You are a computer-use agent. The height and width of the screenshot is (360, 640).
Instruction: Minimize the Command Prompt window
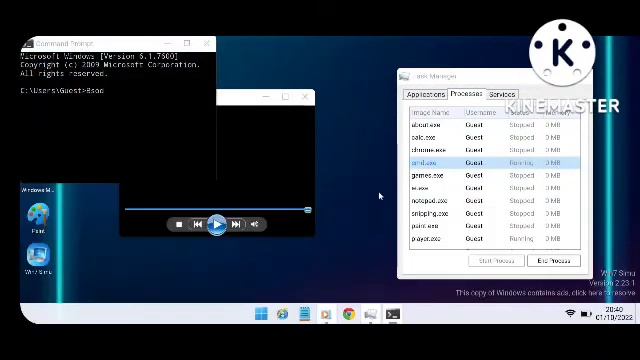point(167,43)
